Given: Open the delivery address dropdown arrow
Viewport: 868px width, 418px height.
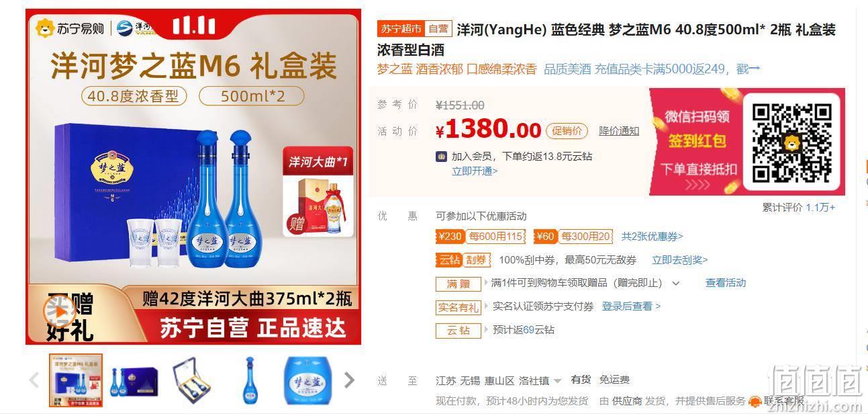Looking at the screenshot, I should [x=557, y=381].
